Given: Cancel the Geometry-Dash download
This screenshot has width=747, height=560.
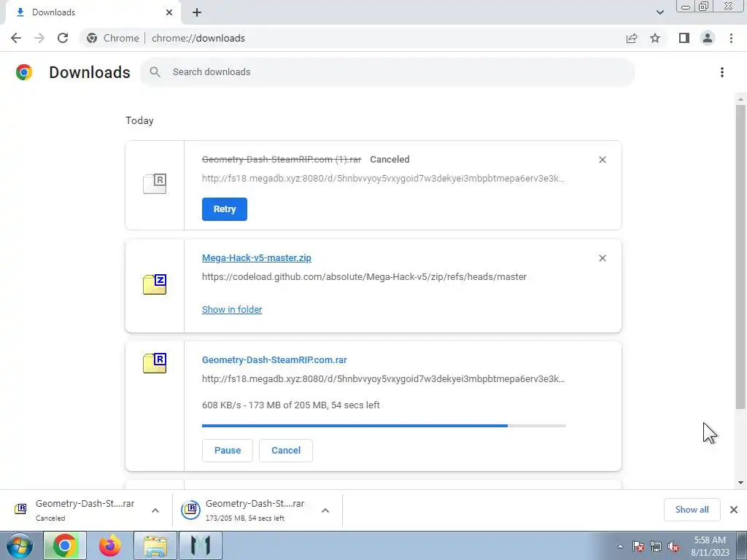Looking at the screenshot, I should click(x=286, y=451).
